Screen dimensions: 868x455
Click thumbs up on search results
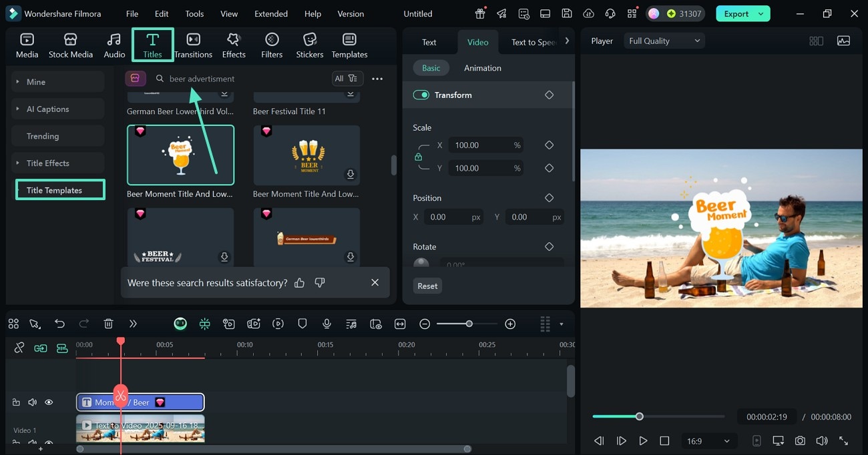299,283
